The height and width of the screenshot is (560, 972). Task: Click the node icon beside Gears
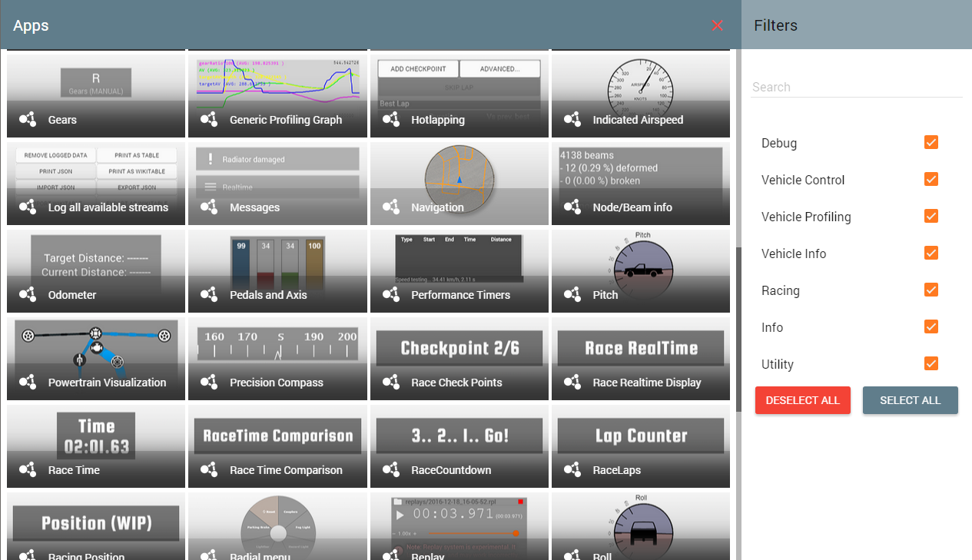(28, 119)
